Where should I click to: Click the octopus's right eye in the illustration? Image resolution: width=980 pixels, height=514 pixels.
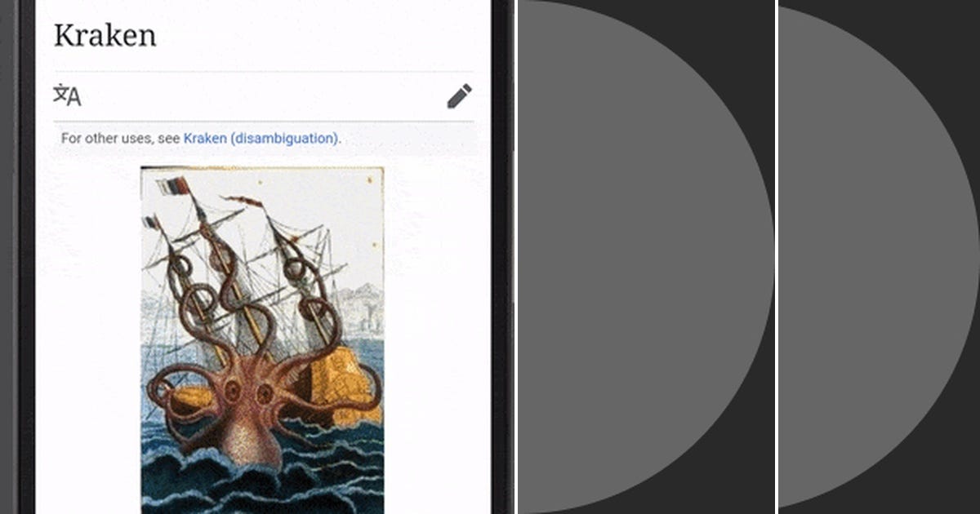click(x=265, y=394)
